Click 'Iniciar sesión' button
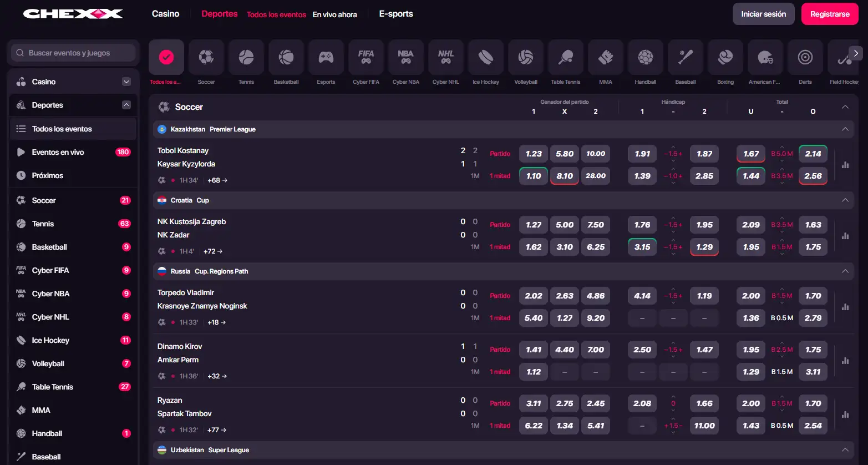 click(764, 14)
